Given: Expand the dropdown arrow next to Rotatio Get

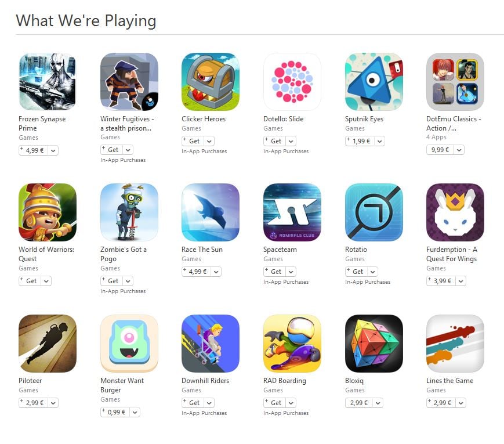Looking at the screenshot, I should tap(372, 272).
